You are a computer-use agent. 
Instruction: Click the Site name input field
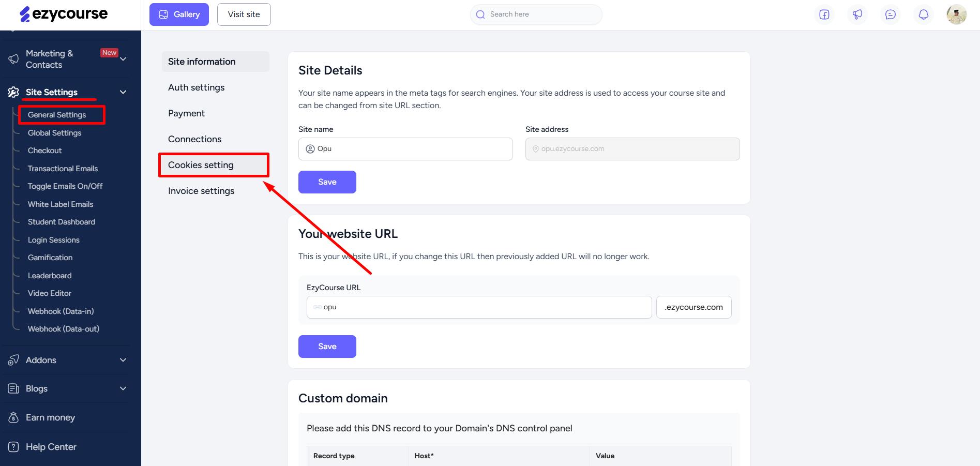click(405, 149)
